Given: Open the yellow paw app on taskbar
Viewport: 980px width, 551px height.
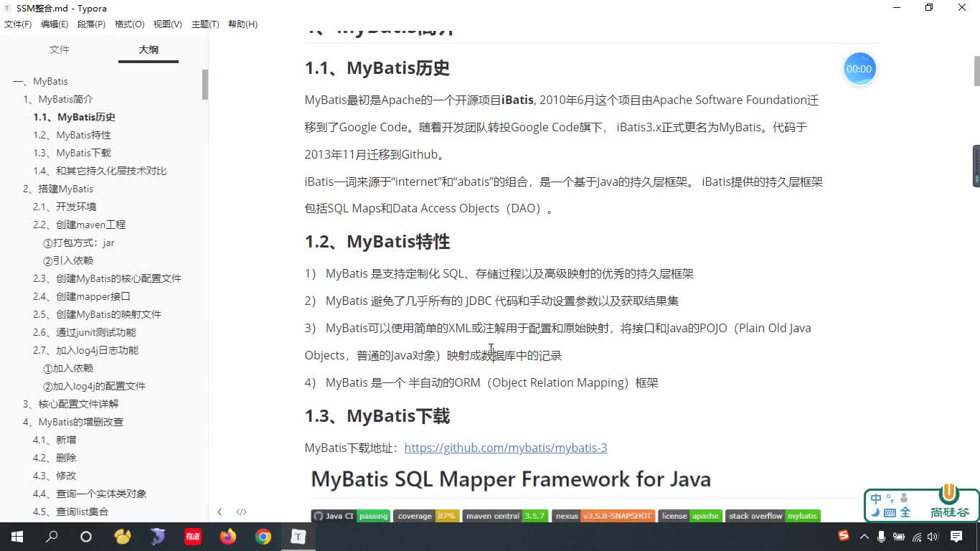Looking at the screenshot, I should pos(123,537).
